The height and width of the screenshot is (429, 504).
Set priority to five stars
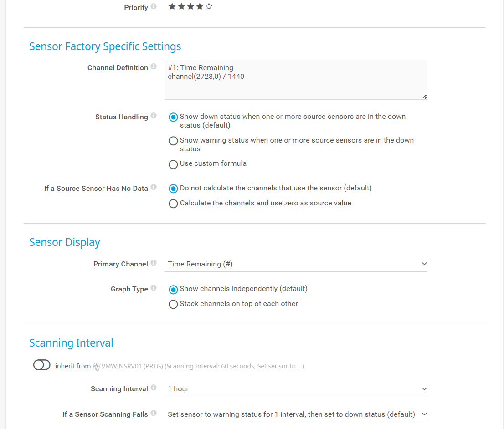209,7
